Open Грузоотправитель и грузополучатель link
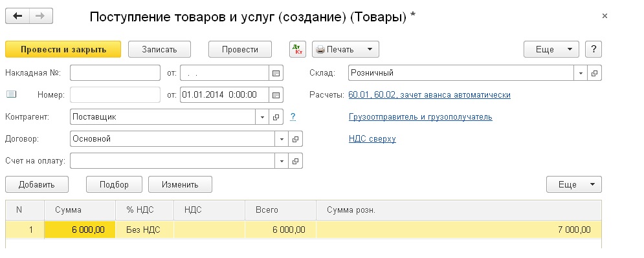The height and width of the screenshot is (258, 644). pyautogui.click(x=420, y=117)
